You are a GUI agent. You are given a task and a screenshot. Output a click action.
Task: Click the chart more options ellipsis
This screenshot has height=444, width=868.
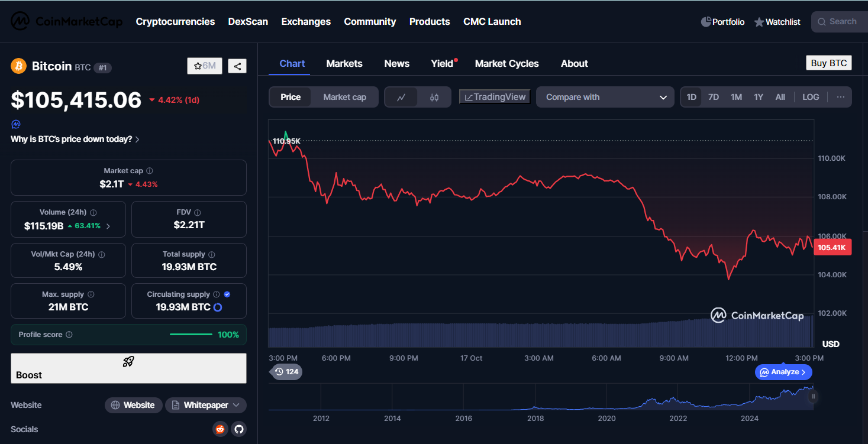(840, 97)
